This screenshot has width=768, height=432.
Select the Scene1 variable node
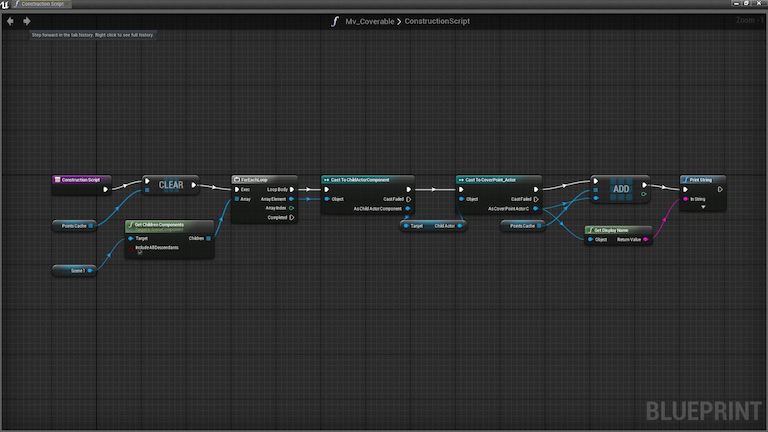pyautogui.click(x=74, y=270)
